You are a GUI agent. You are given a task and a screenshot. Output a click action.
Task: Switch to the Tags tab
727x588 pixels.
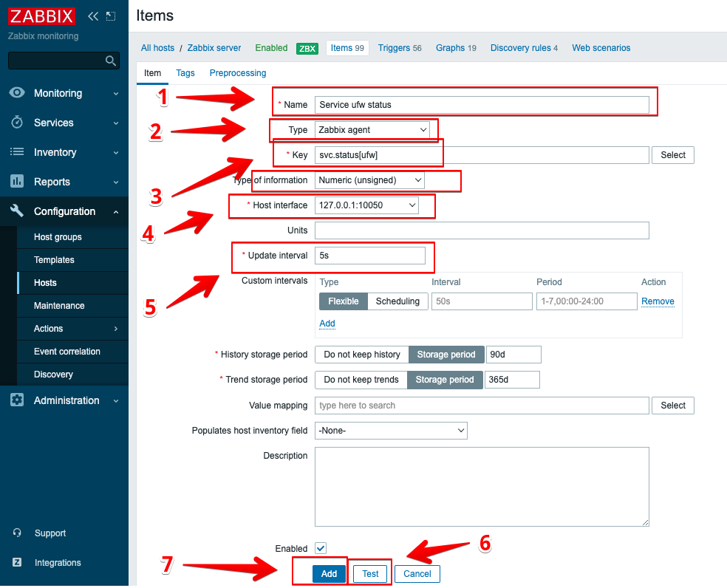[x=185, y=73]
